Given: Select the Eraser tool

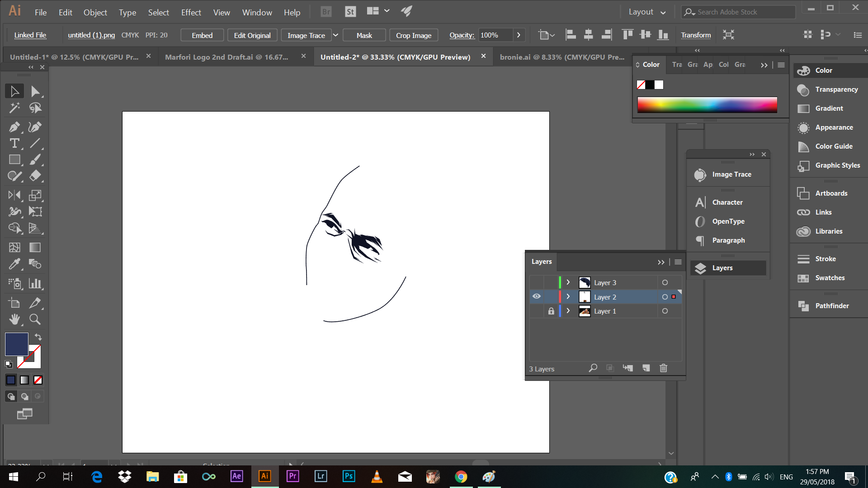Looking at the screenshot, I should [35, 176].
